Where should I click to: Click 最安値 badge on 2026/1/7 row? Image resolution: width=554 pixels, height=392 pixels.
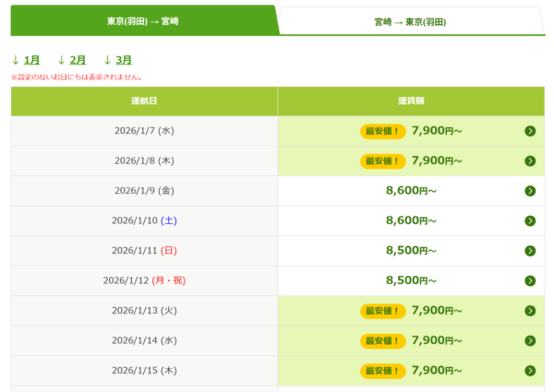tap(383, 131)
